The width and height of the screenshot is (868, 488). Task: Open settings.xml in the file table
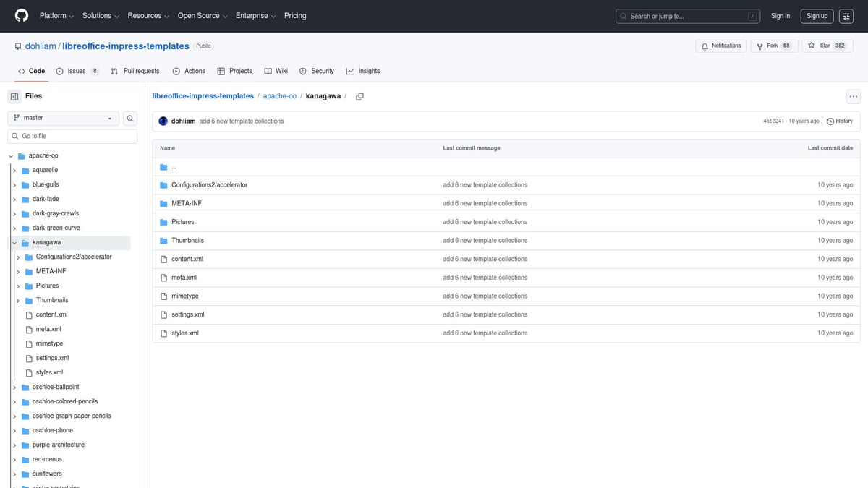click(x=188, y=314)
